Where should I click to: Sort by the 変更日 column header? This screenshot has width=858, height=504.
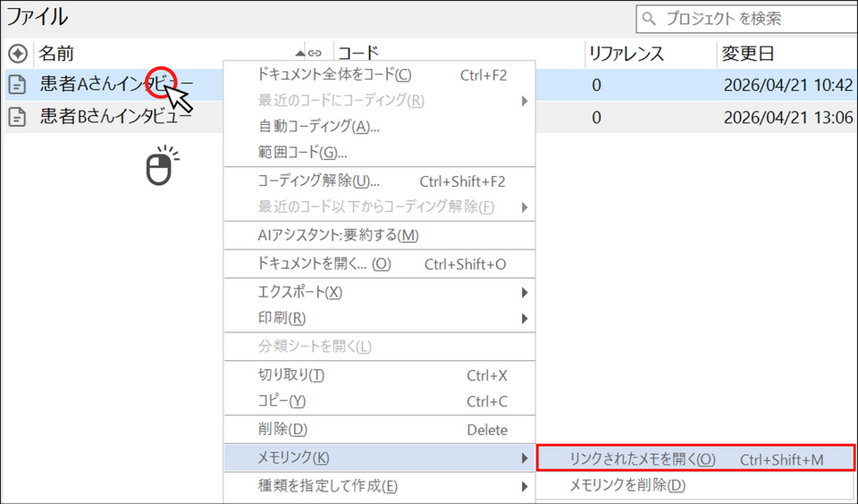tap(747, 54)
